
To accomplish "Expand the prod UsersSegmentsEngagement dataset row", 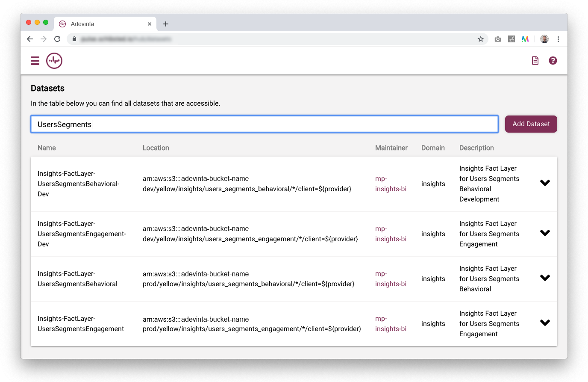I will [x=545, y=323].
